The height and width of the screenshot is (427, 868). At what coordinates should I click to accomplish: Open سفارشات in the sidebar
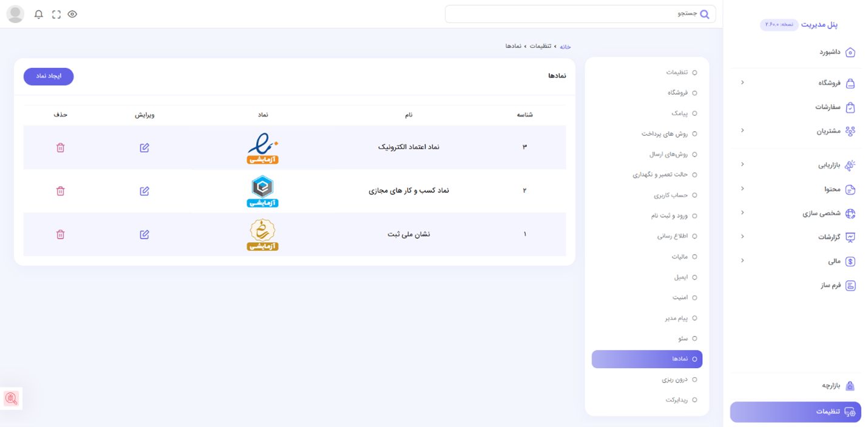828,107
